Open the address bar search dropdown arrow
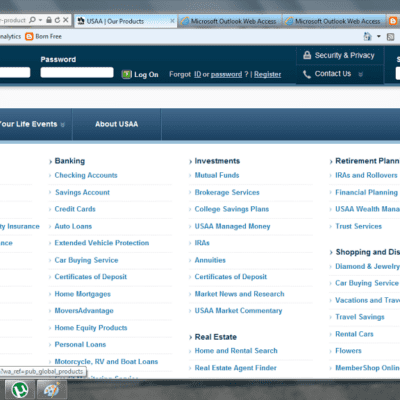The image size is (400, 400). [40, 20]
